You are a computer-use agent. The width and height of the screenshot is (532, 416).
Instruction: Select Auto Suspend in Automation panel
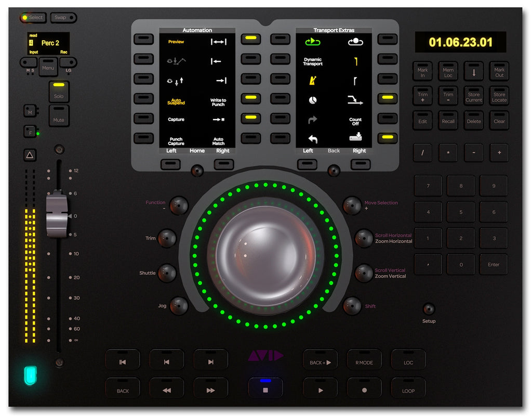(x=176, y=101)
